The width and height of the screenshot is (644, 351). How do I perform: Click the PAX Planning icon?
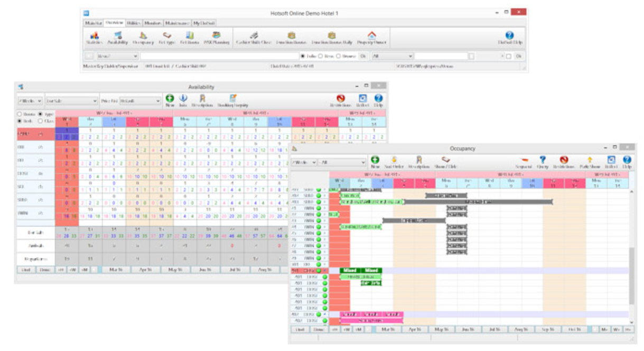[x=216, y=38]
